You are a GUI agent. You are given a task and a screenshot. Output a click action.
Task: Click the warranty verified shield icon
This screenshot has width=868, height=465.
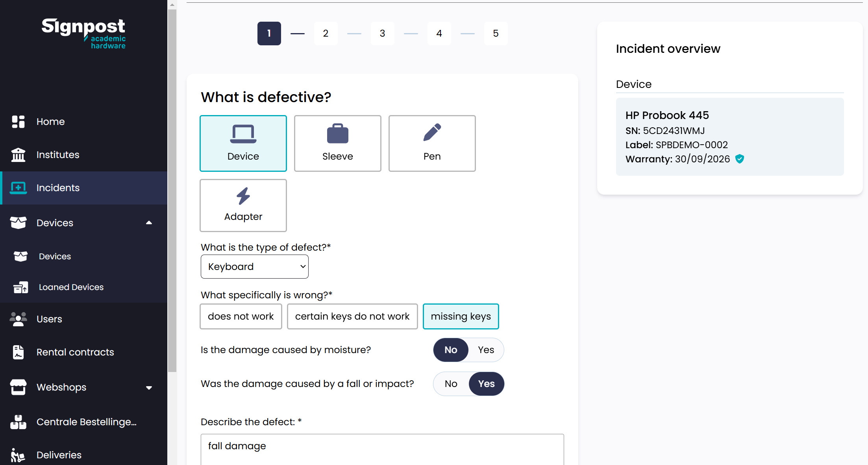(x=740, y=159)
